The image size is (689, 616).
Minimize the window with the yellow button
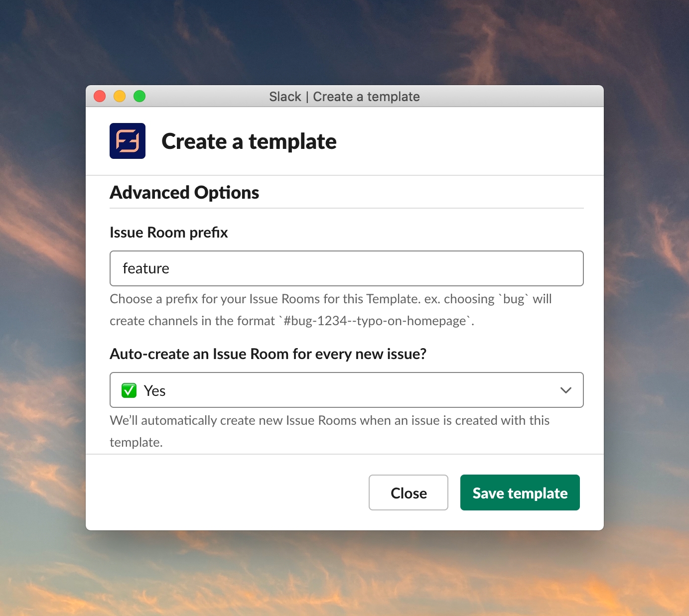pos(120,96)
